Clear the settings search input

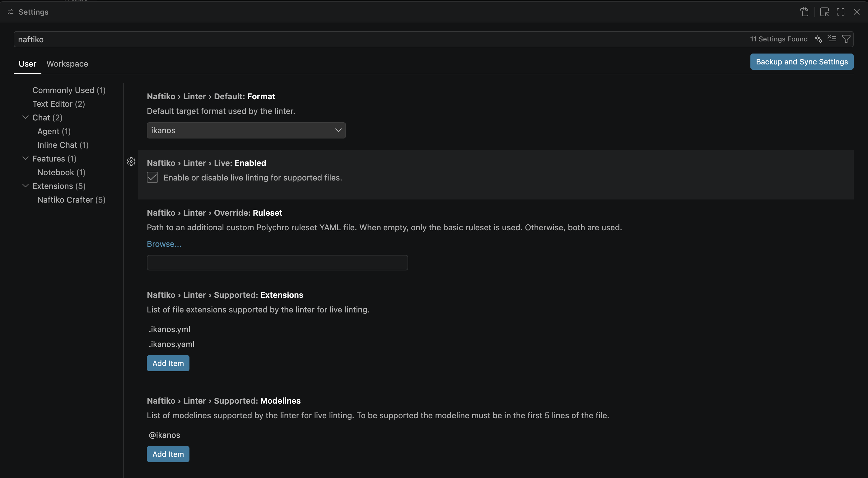[832, 39]
